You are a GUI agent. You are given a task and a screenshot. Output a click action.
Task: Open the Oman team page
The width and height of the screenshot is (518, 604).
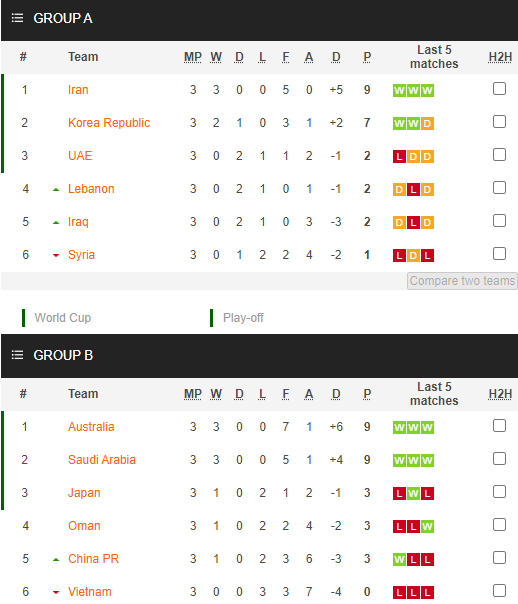click(84, 526)
